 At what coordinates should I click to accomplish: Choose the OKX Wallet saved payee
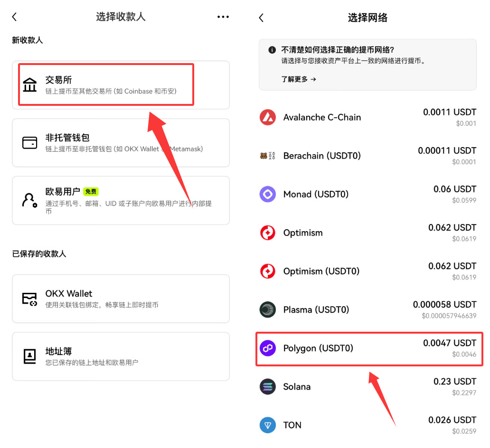click(121, 299)
